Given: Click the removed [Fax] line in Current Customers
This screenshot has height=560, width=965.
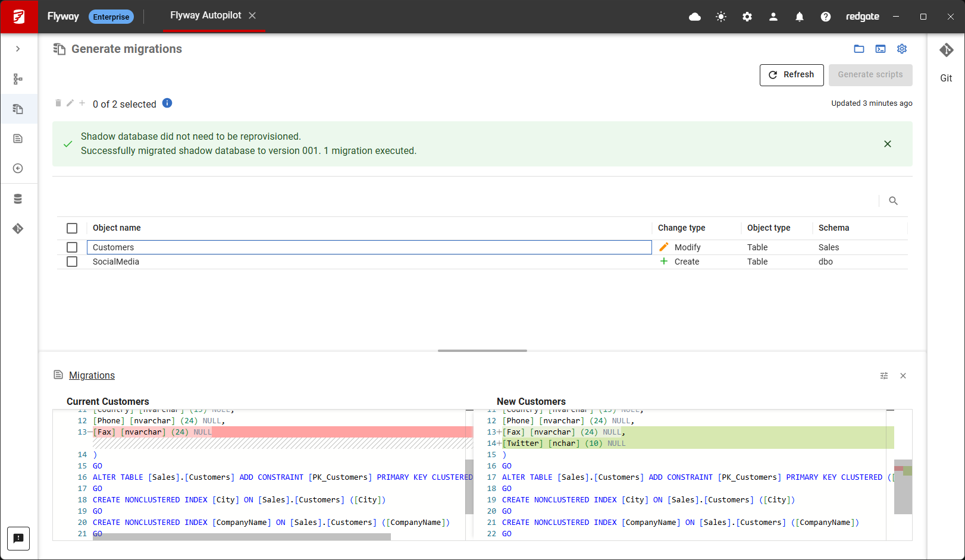Looking at the screenshot, I should tap(283, 432).
